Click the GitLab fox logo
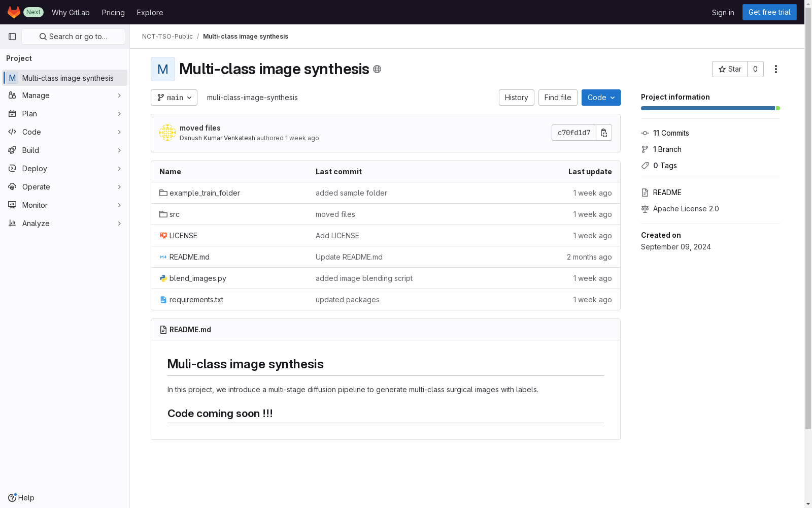 (x=14, y=12)
